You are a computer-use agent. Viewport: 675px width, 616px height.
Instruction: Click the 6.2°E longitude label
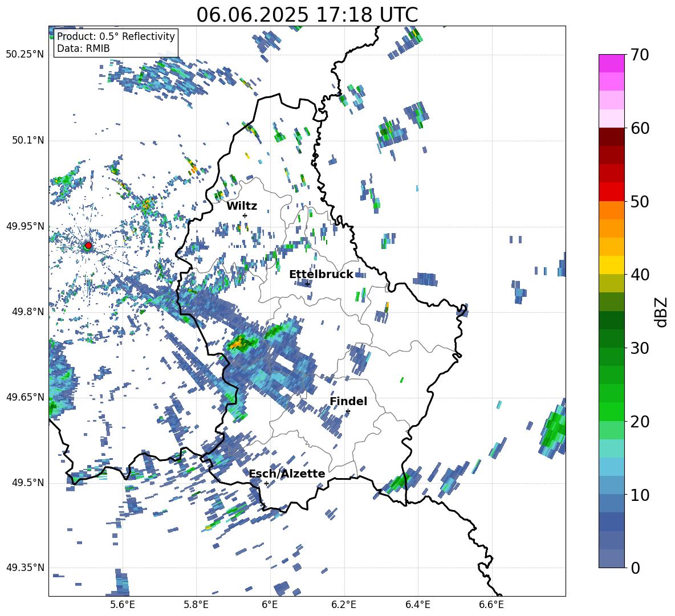(344, 605)
